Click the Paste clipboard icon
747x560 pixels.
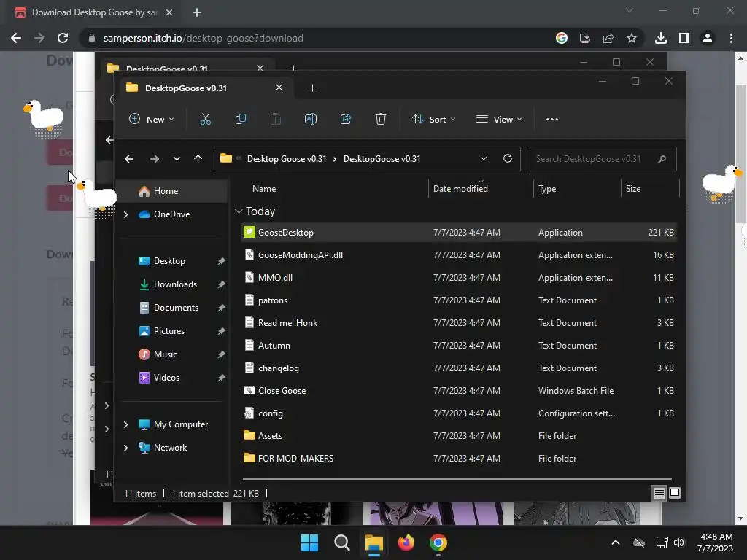[275, 119]
